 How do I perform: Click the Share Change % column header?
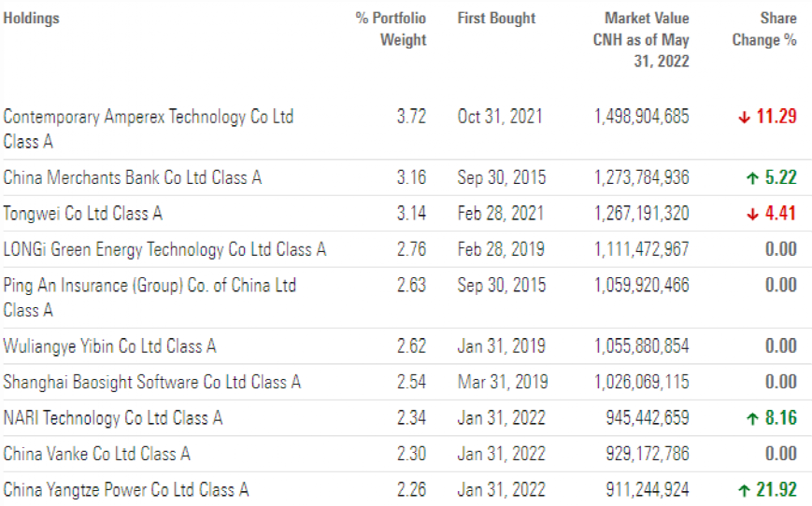coord(765,29)
